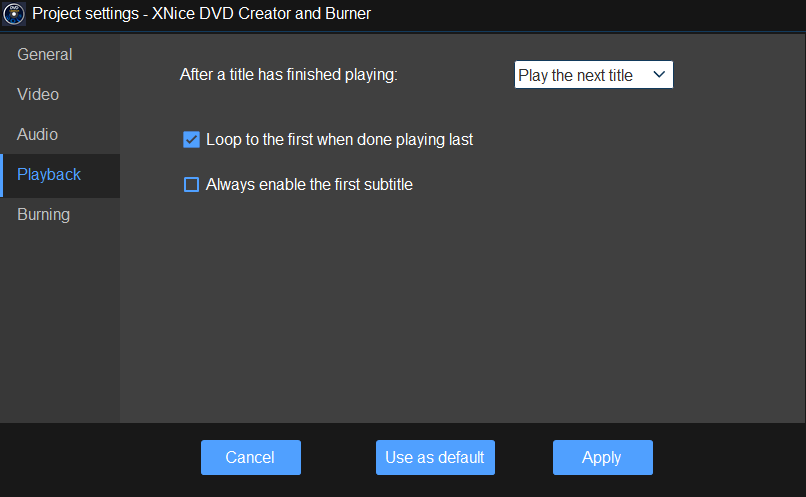Click the 'Always enable the first subtitle' label
Viewport: 806px width, 497px height.
pos(309,184)
